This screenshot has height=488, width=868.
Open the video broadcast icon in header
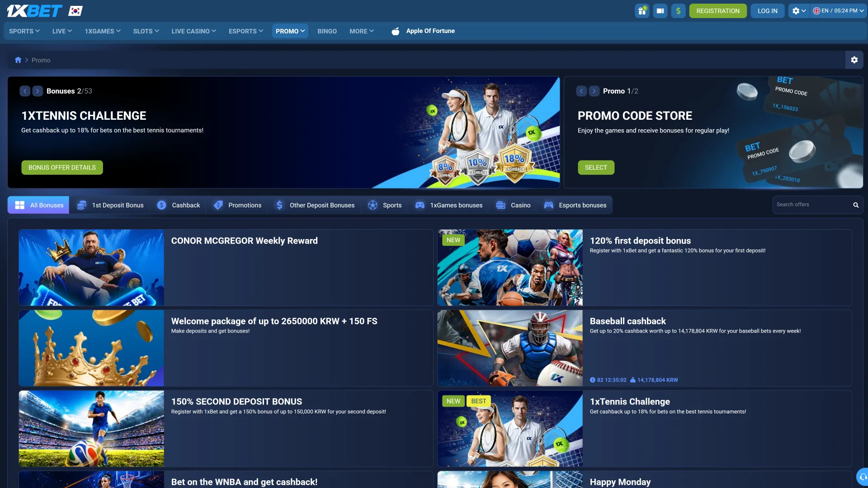click(660, 11)
